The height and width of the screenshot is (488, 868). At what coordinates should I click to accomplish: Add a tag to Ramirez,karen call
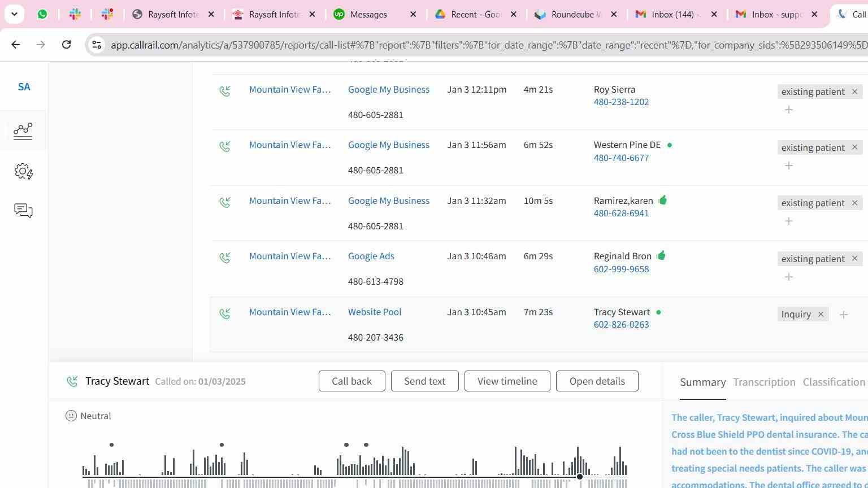pyautogui.click(x=789, y=221)
